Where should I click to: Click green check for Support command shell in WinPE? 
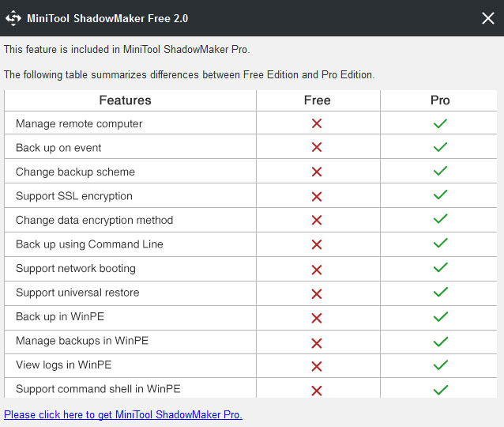point(440,389)
